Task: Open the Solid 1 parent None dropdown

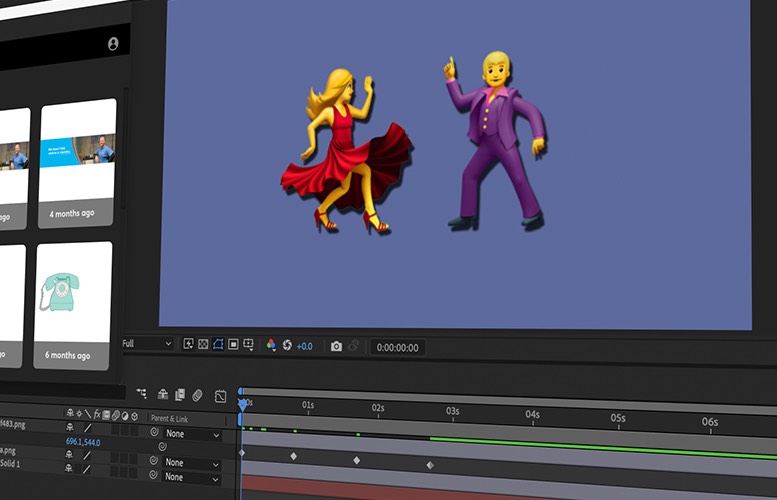Action: (x=191, y=477)
